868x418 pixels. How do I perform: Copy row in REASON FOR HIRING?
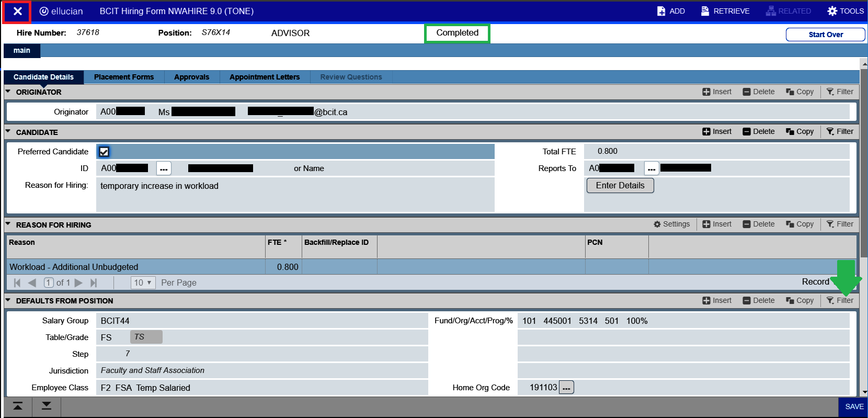click(800, 224)
